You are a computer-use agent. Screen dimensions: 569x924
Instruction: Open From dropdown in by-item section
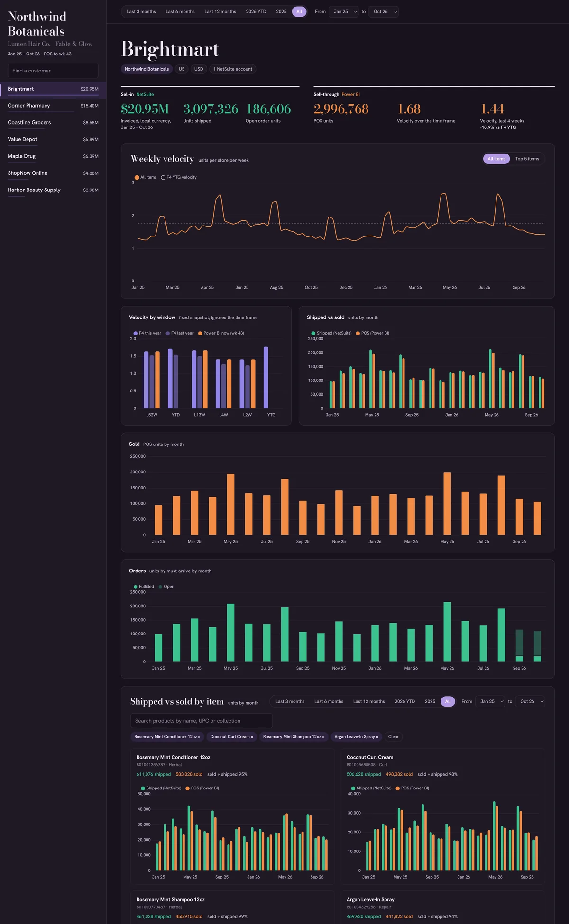pos(490,702)
